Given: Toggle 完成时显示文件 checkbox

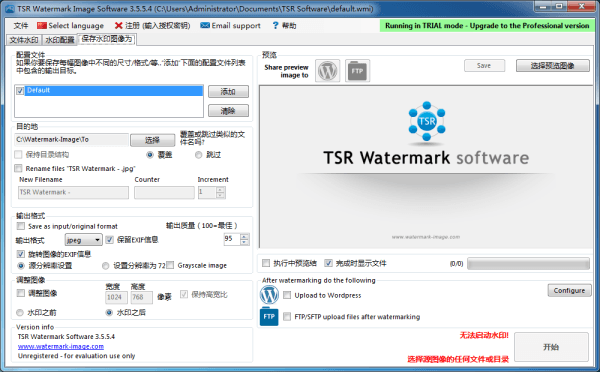Looking at the screenshot, I should coord(328,263).
